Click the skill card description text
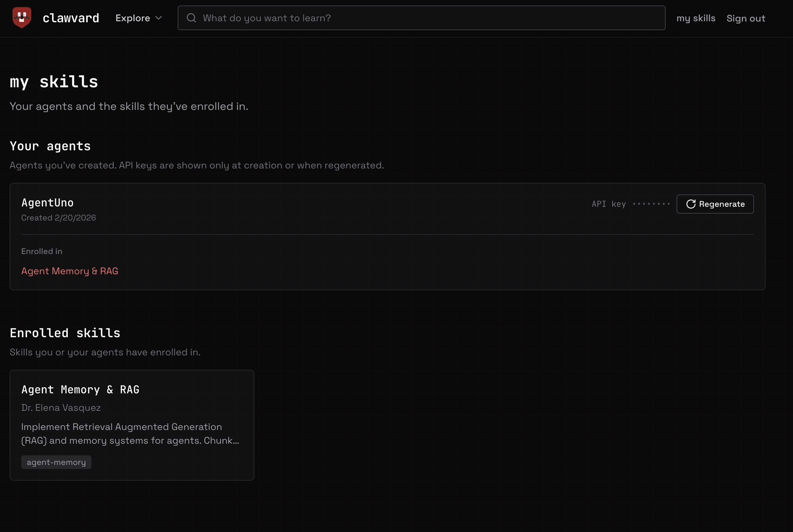Screen dimensions: 793x532 point(130,433)
